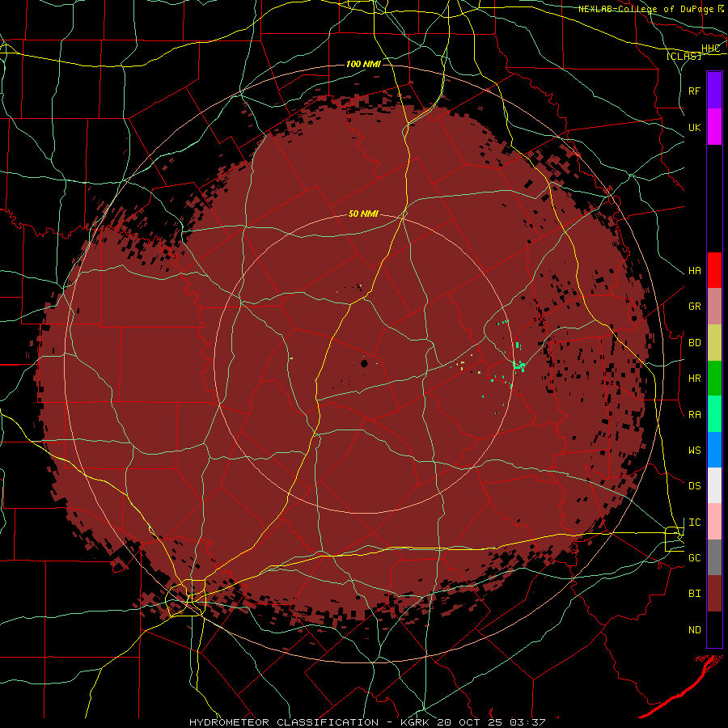Click the IC legend label

(x=694, y=522)
